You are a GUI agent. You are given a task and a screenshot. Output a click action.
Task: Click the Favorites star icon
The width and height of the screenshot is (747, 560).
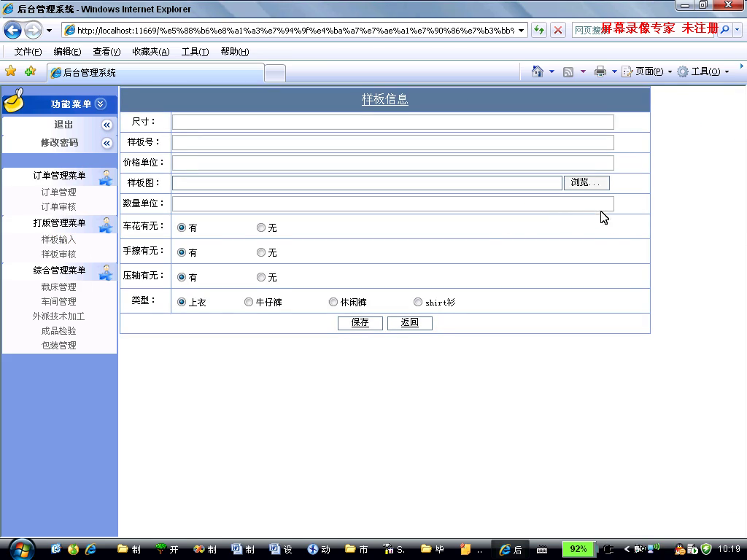(x=10, y=71)
